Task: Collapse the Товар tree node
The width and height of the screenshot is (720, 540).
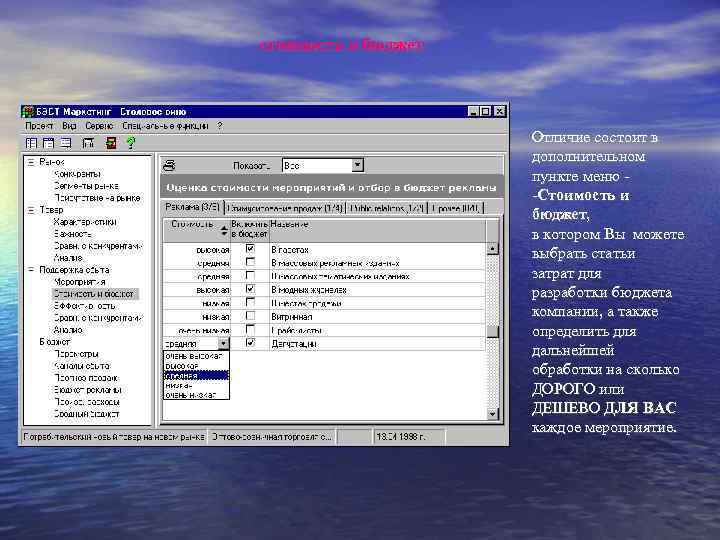Action: click(x=30, y=210)
